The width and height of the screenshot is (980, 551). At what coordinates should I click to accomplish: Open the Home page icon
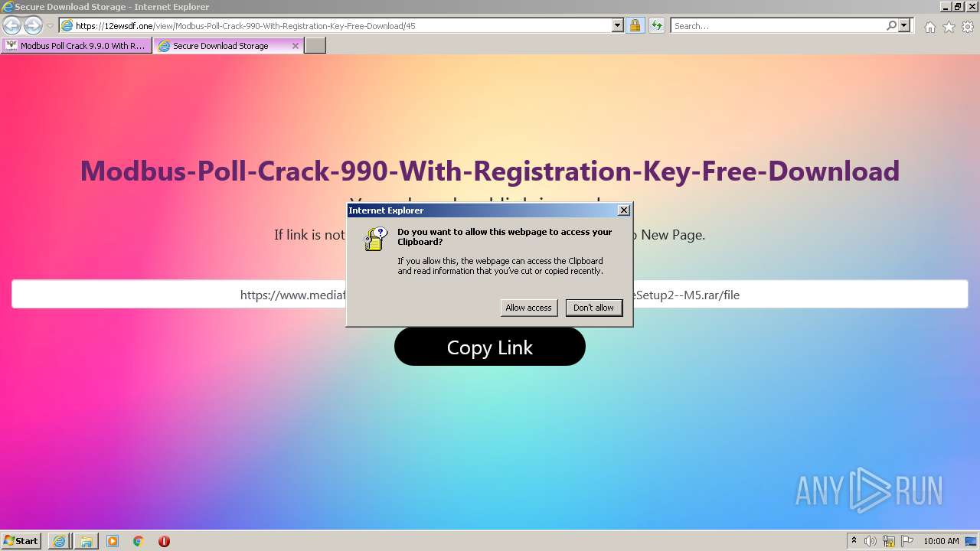coord(929,27)
